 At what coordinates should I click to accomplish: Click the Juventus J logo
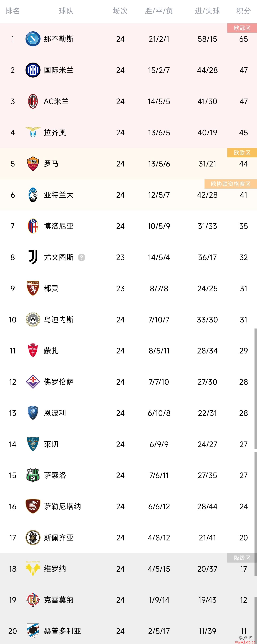pyautogui.click(x=33, y=257)
